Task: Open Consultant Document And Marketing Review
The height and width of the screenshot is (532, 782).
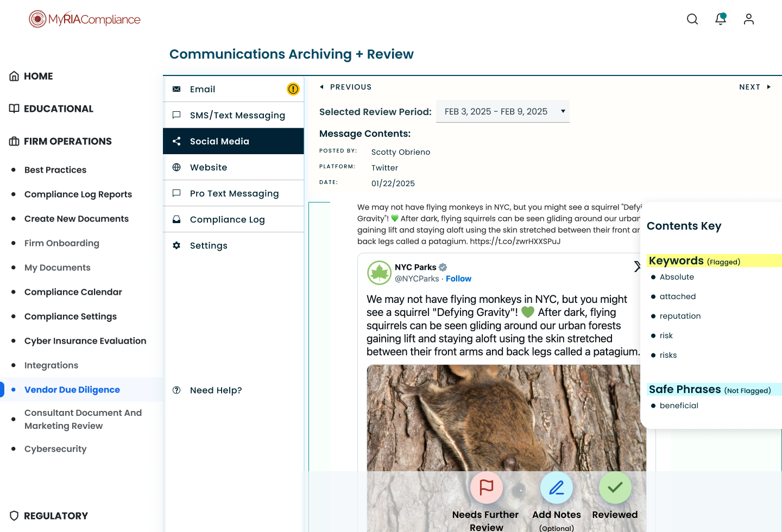Action: (83, 419)
